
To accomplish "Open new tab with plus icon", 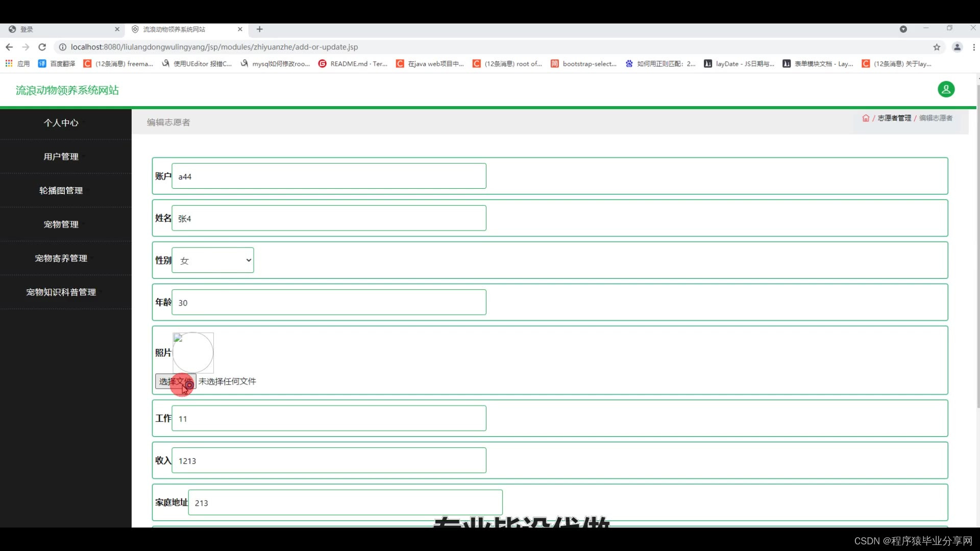I will coord(259,29).
